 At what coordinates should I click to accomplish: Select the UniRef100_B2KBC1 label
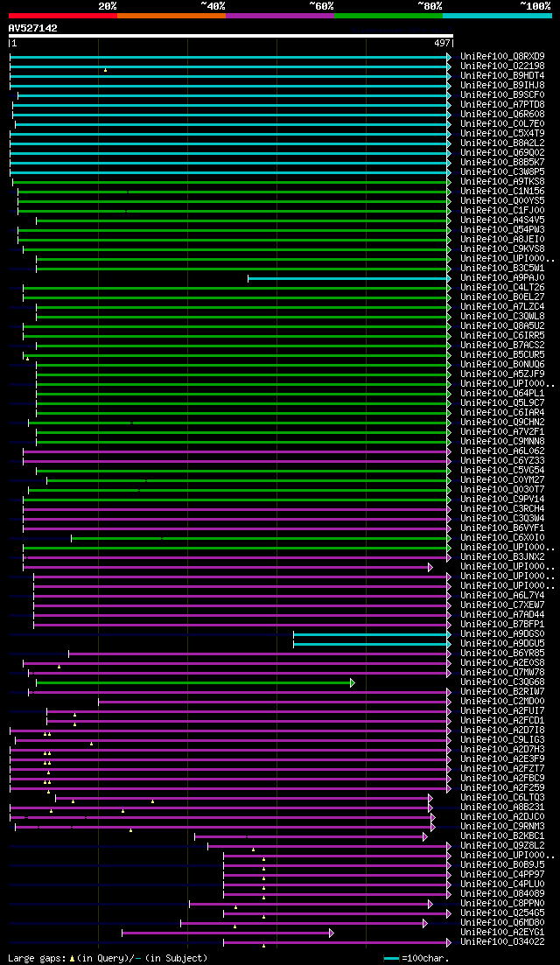point(502,836)
